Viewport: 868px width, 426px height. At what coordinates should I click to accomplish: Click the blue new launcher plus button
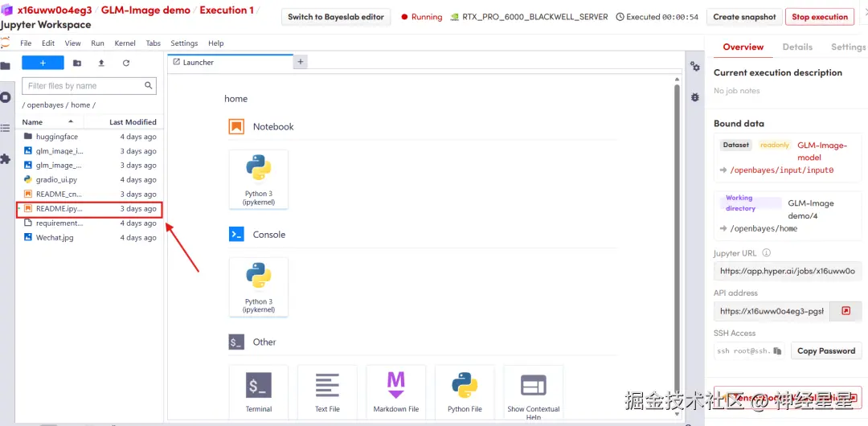(43, 63)
